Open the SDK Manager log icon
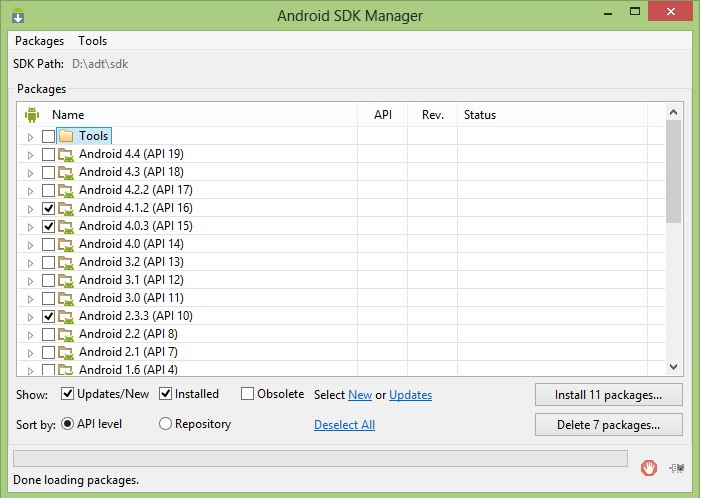 (677, 468)
